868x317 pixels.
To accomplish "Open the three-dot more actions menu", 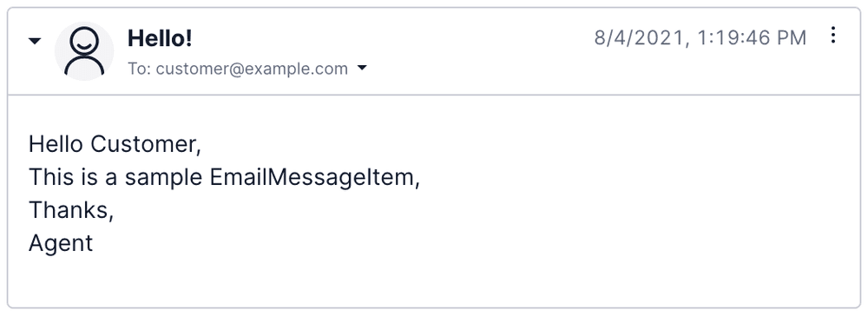I will coord(832,36).
